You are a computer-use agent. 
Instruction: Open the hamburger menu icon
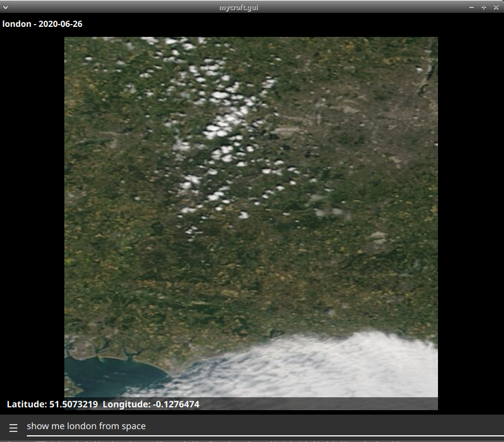[13, 427]
